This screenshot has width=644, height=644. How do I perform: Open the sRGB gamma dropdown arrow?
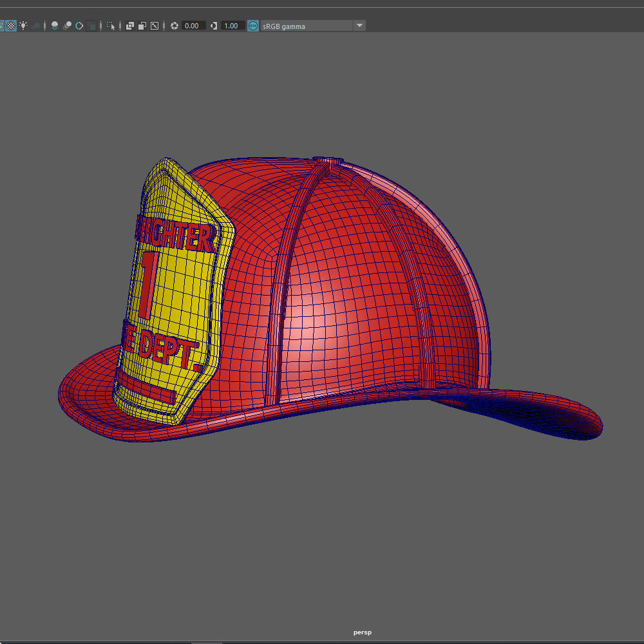[359, 26]
